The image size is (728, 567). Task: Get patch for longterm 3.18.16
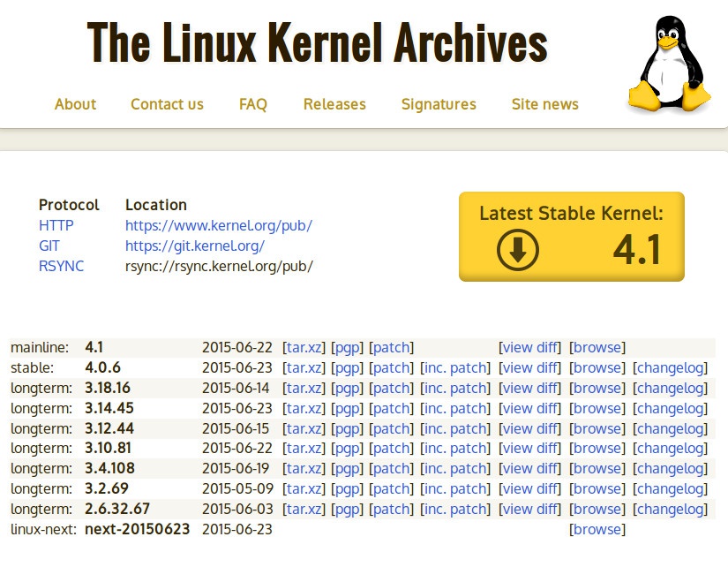pos(391,389)
